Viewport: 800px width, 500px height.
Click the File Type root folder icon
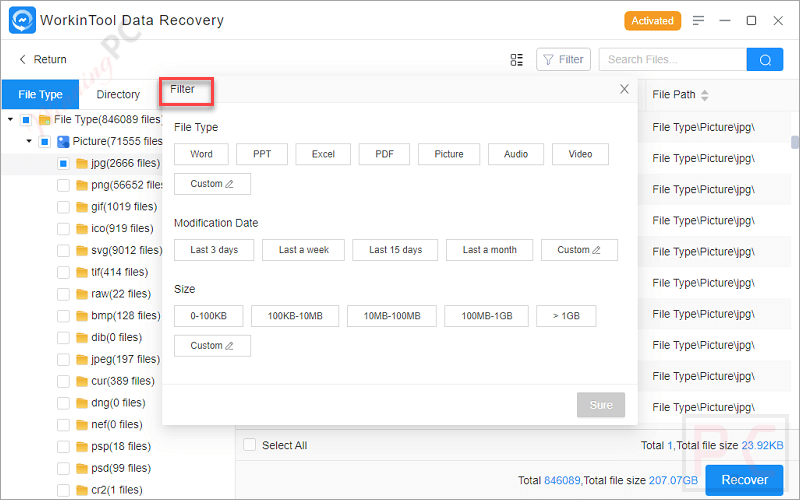coord(45,120)
